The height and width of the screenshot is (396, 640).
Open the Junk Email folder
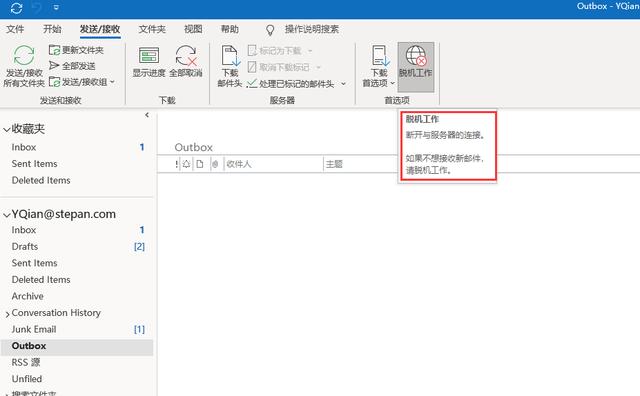click(x=76, y=329)
